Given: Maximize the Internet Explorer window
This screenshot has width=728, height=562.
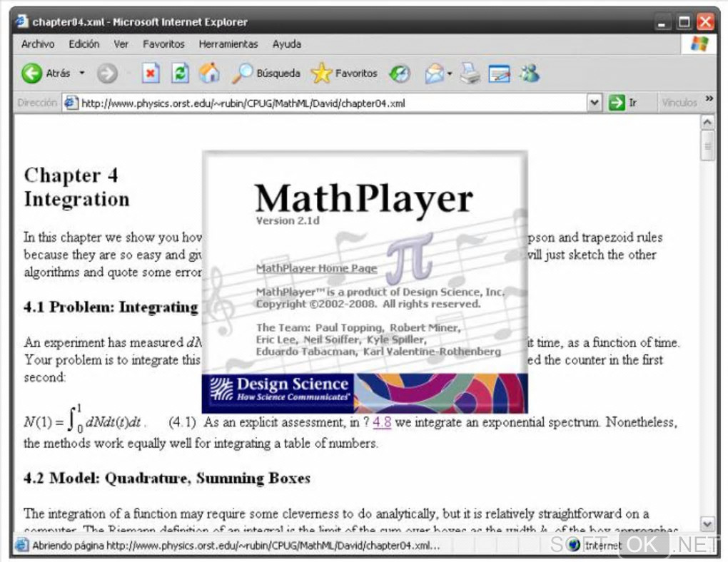Looking at the screenshot, I should [x=684, y=22].
